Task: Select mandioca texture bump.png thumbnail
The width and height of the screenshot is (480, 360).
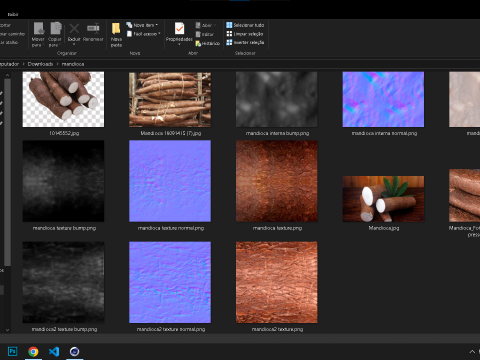Action: click(63, 181)
